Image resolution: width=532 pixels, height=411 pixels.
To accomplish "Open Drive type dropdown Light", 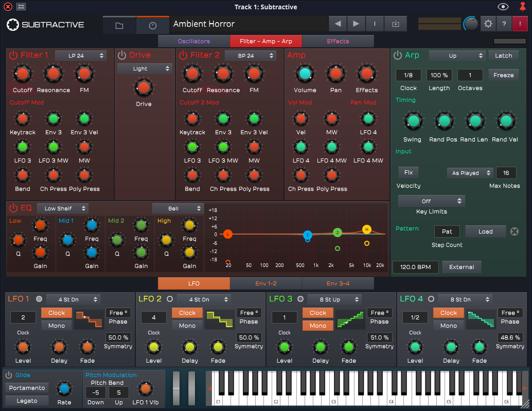I will [x=145, y=68].
